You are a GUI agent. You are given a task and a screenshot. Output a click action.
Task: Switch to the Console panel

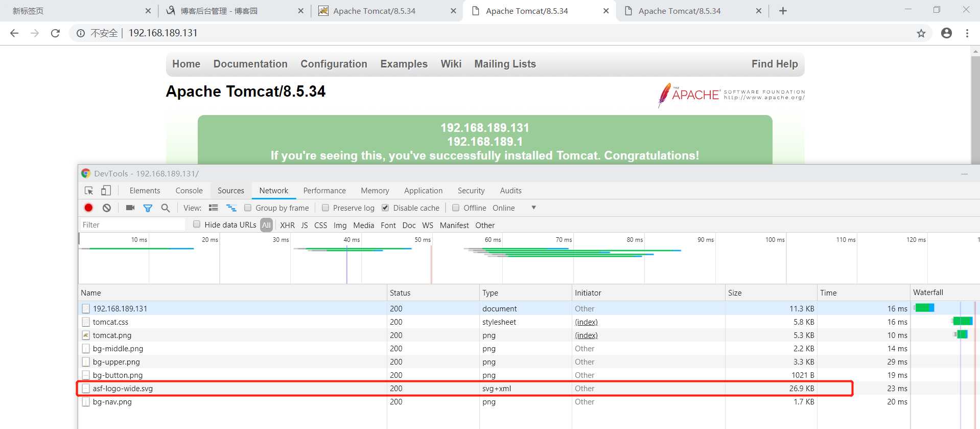(x=189, y=191)
